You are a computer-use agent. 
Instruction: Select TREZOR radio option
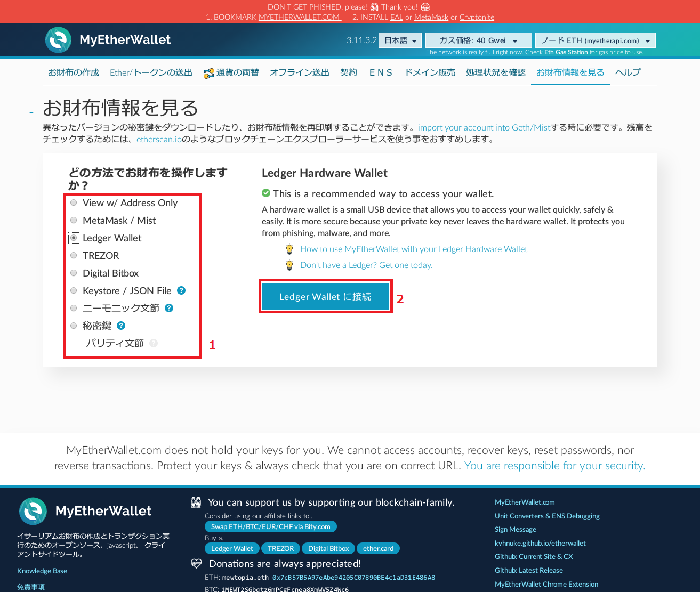tap(74, 255)
